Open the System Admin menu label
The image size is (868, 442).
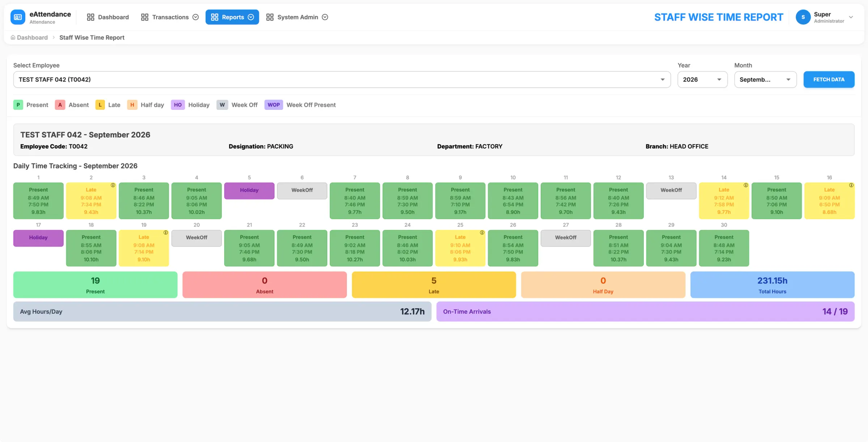point(298,17)
